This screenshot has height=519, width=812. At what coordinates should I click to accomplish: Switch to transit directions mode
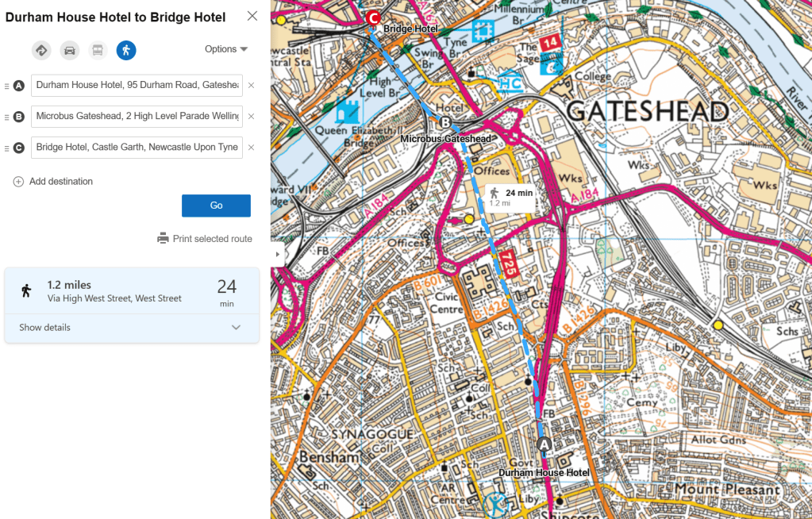(98, 51)
